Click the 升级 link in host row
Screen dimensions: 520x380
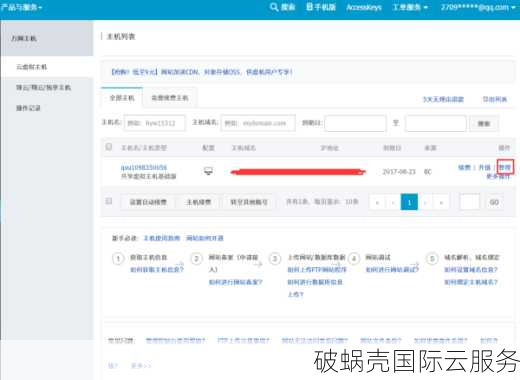pos(485,167)
